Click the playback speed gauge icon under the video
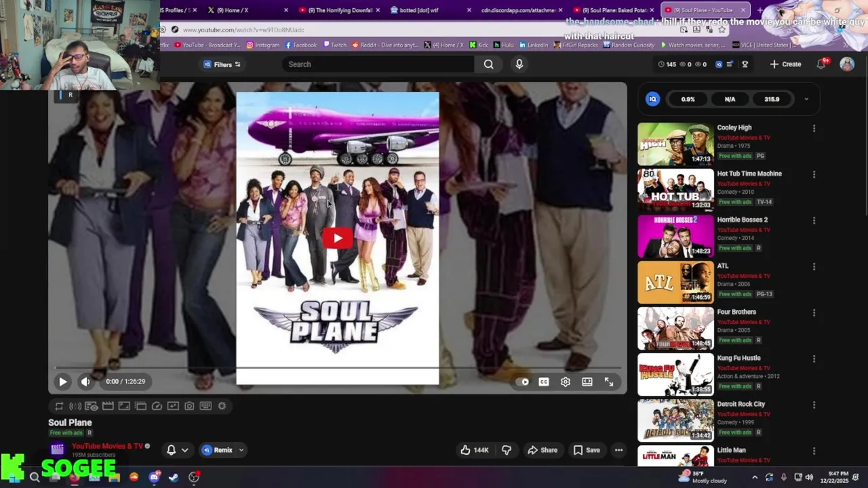Viewport: 868px width, 488px height. pyautogui.click(x=157, y=406)
